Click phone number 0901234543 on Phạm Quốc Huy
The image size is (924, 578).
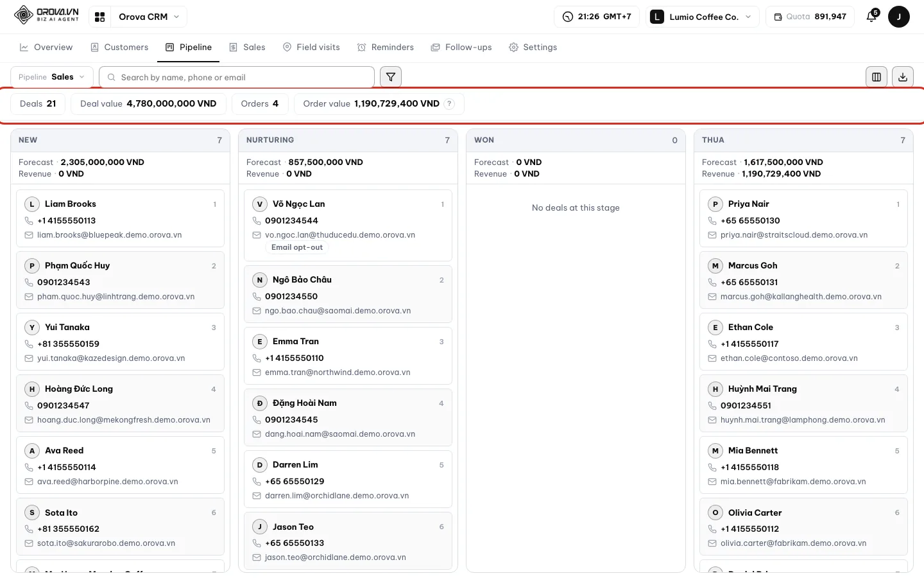coord(64,283)
